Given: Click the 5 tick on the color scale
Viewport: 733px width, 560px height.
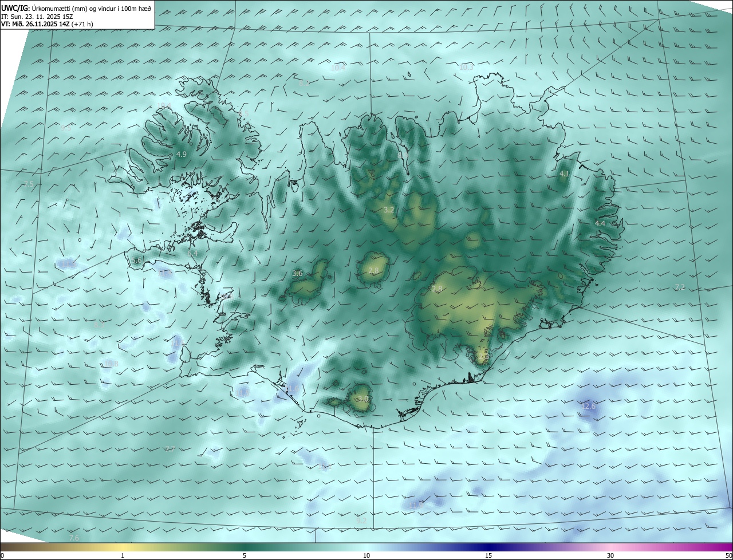Looking at the screenshot, I should click(245, 555).
